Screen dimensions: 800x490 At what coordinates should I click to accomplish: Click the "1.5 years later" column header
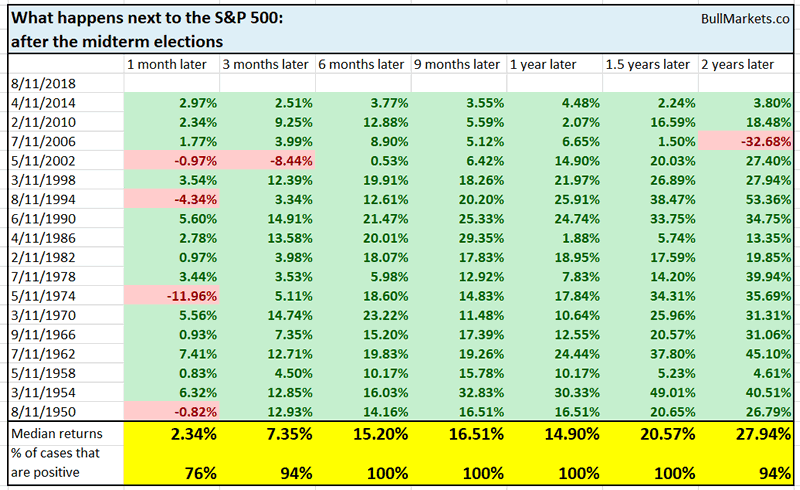coord(650,65)
